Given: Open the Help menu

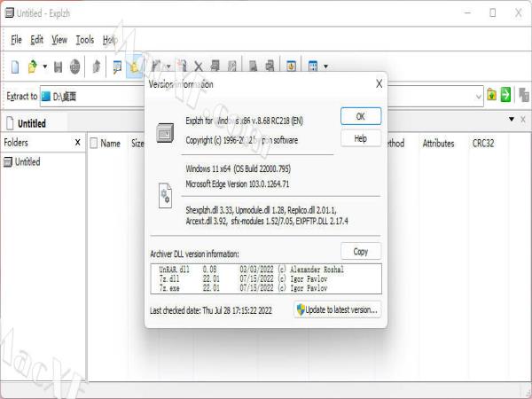Looking at the screenshot, I should pyautogui.click(x=110, y=40).
